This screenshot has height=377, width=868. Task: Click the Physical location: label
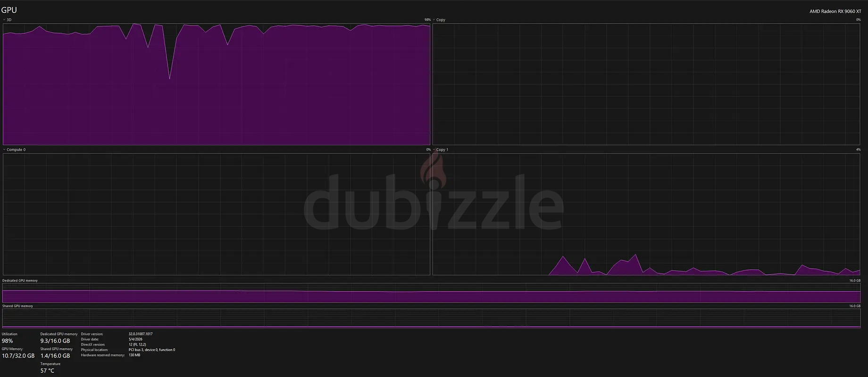[x=94, y=350]
